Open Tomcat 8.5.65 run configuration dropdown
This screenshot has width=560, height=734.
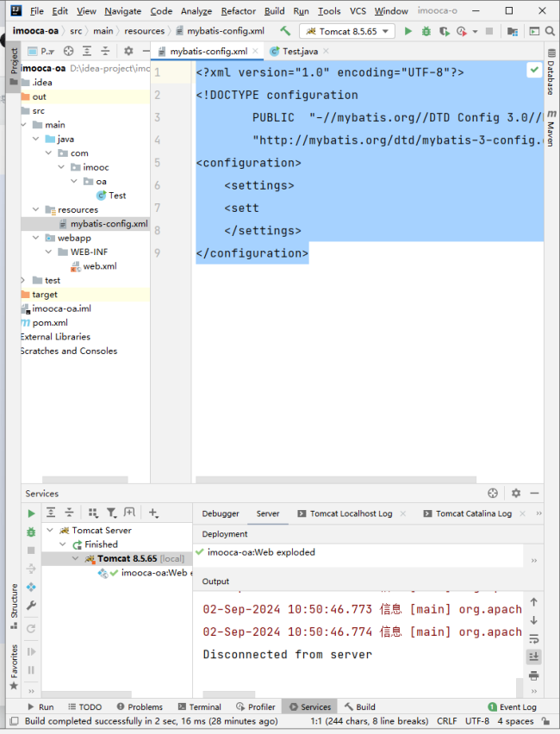346,31
